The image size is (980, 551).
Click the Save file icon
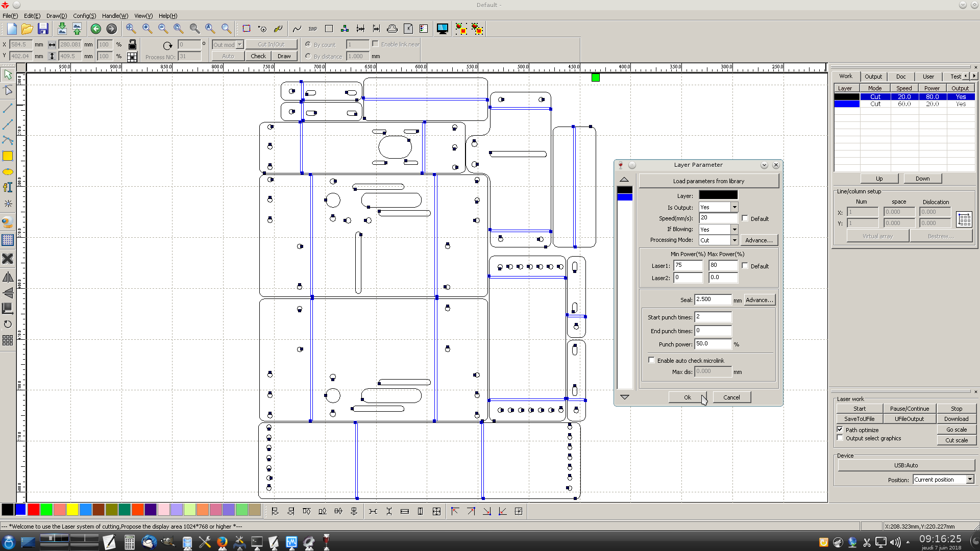coord(43,29)
